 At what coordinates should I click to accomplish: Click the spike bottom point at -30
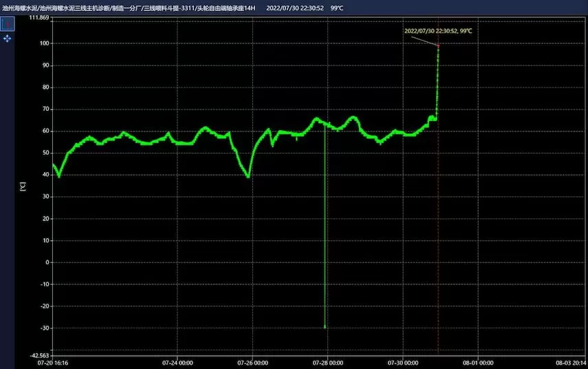(x=325, y=327)
